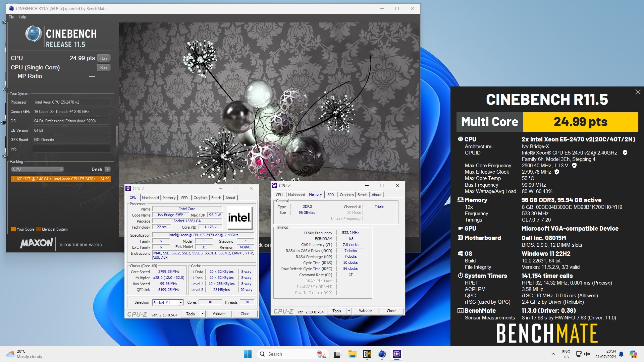Open Cinebench from the taskbar
Viewport: 644px width, 362px height.
click(382, 354)
